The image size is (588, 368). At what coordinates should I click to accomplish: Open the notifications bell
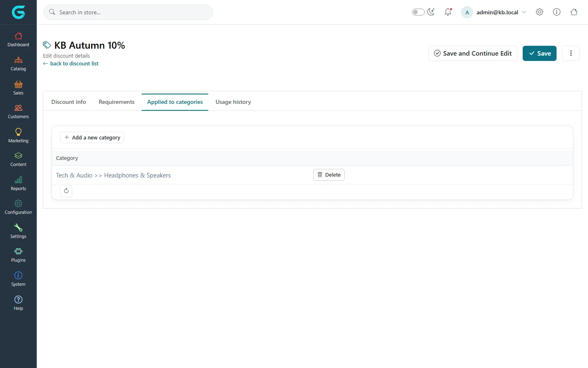tap(448, 12)
